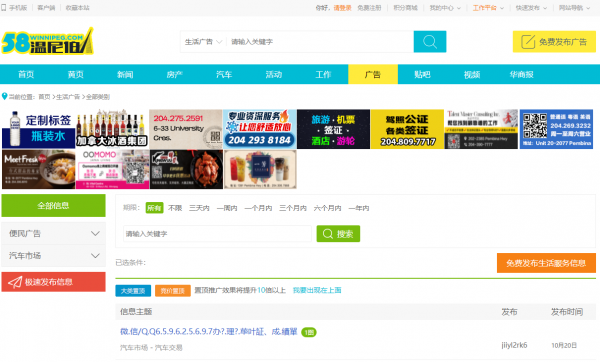Expand the 工作平台 menu

(x=488, y=8)
